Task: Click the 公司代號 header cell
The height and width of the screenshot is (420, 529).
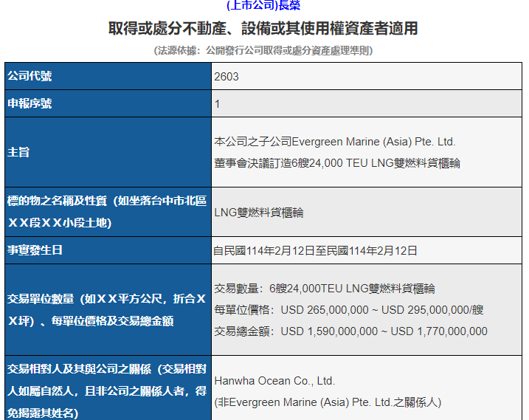Action: (108, 76)
